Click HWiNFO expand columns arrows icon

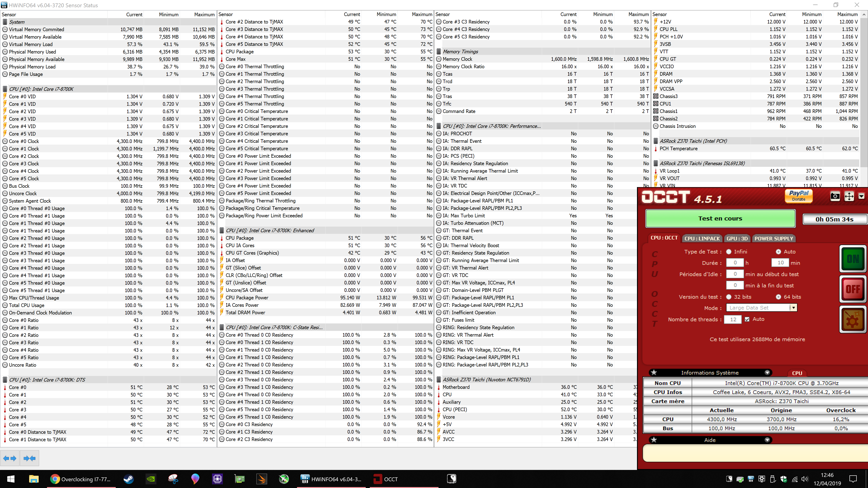[10, 458]
